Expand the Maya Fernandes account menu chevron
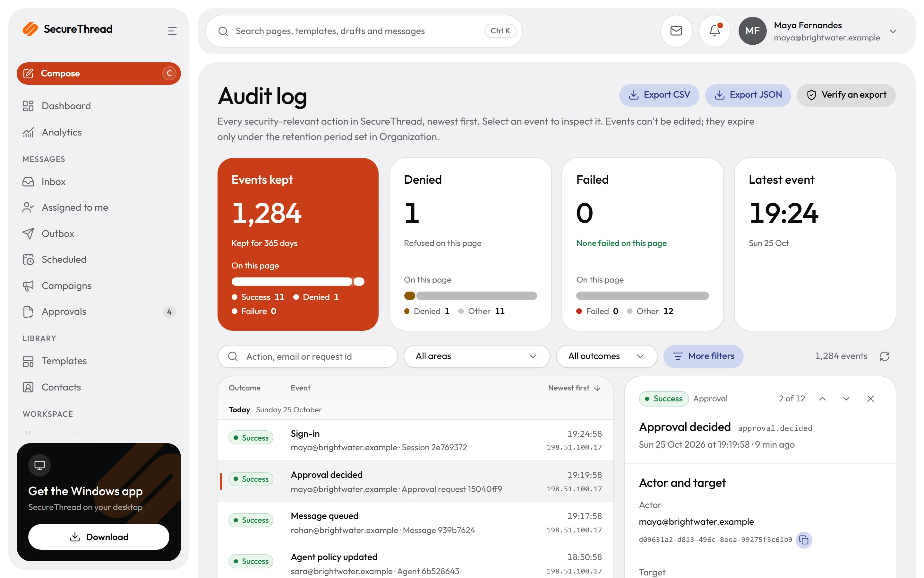The width and height of the screenshot is (924, 578). coord(893,31)
